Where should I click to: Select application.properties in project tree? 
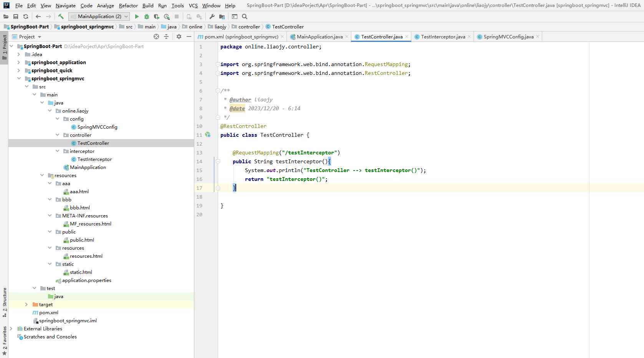coord(83,280)
